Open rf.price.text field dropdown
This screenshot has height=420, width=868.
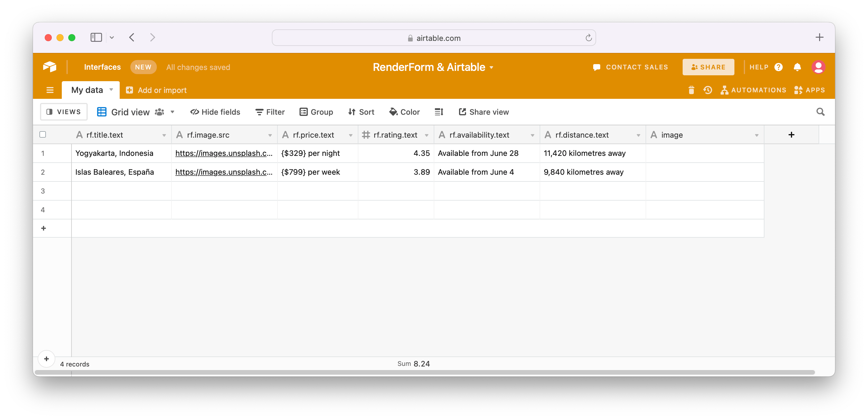pyautogui.click(x=350, y=135)
